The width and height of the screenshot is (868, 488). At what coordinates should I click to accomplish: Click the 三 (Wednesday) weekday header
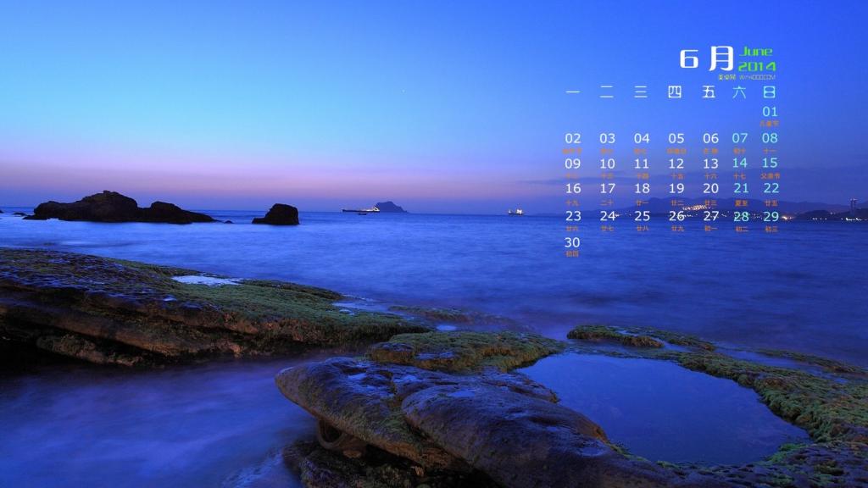(x=641, y=91)
